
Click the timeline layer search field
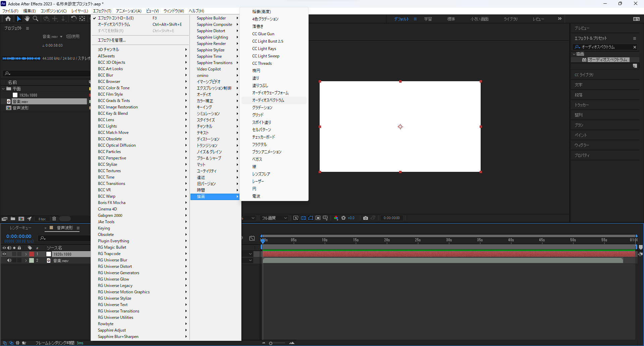[x=65, y=238]
